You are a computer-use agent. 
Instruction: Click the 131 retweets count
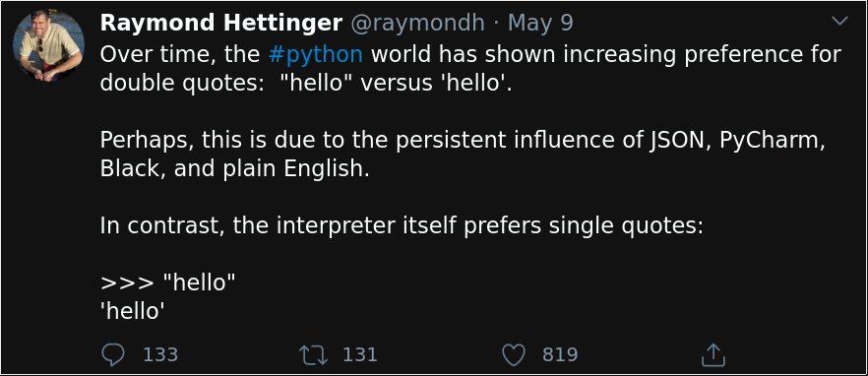tap(360, 354)
